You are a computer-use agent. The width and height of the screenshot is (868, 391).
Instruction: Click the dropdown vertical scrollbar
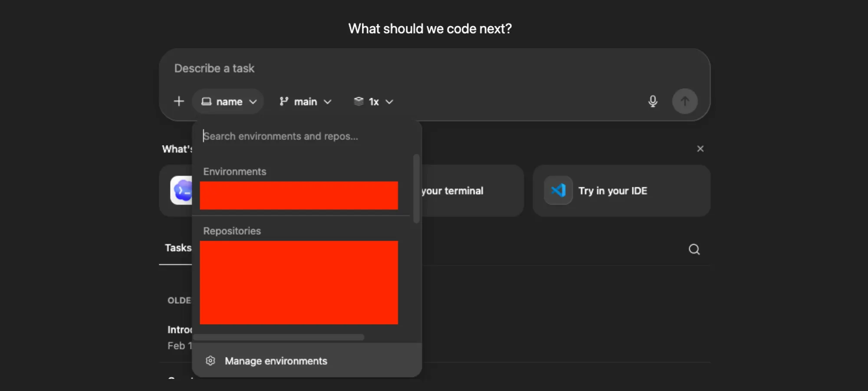(x=416, y=189)
